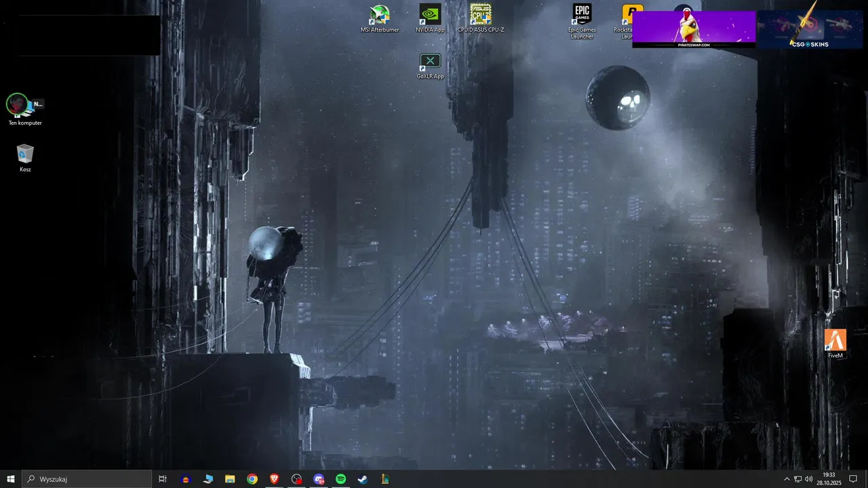Select the GoXLR App desktop icon
This screenshot has height=488, width=868.
430,66
